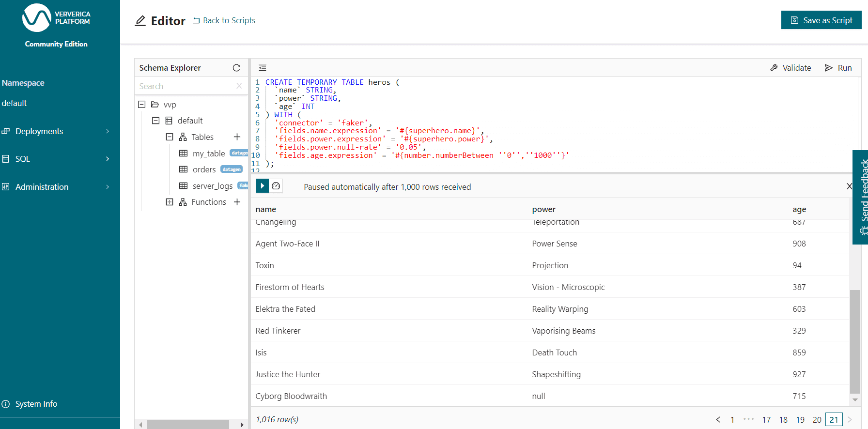868x429 pixels.
Task: Expand the Administration menu chevron
Action: (108, 187)
